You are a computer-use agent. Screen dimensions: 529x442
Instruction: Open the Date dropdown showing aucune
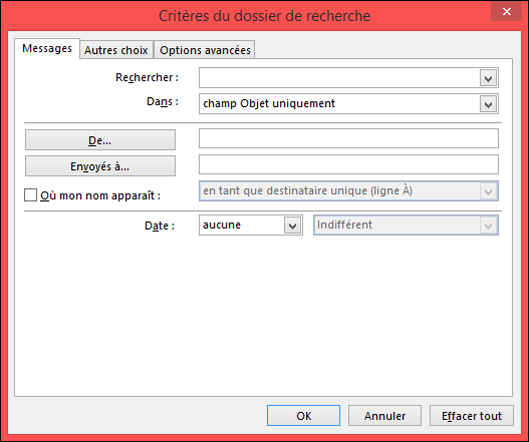pyautogui.click(x=251, y=225)
